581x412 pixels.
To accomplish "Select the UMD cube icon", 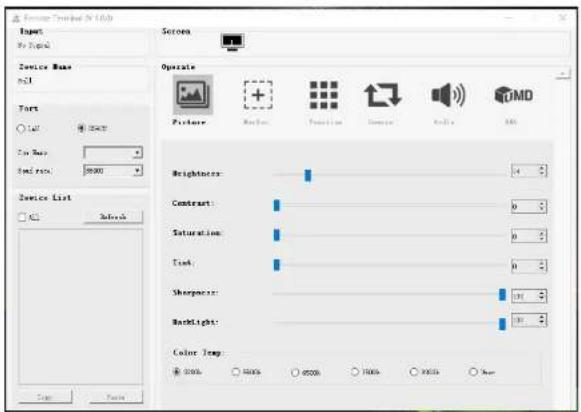I will (x=514, y=95).
